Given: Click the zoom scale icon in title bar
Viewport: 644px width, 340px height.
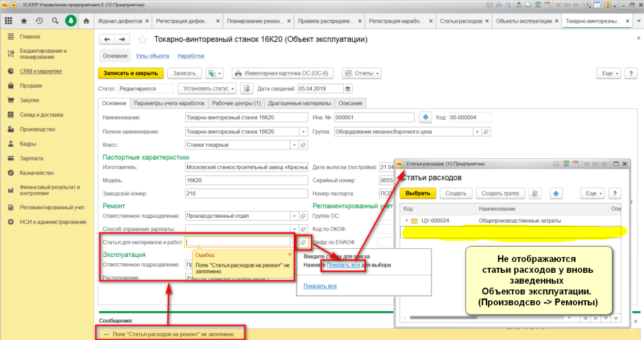Looking at the screenshot, I should [588, 5].
